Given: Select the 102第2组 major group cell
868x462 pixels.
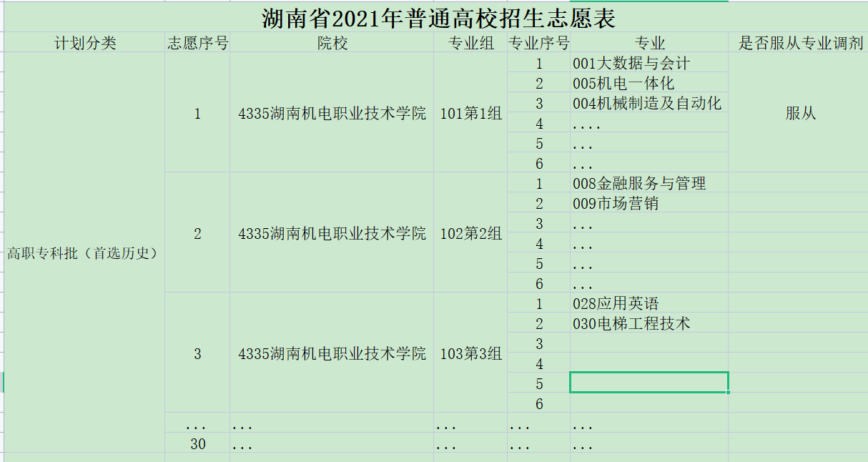Looking at the screenshot, I should (x=470, y=233).
